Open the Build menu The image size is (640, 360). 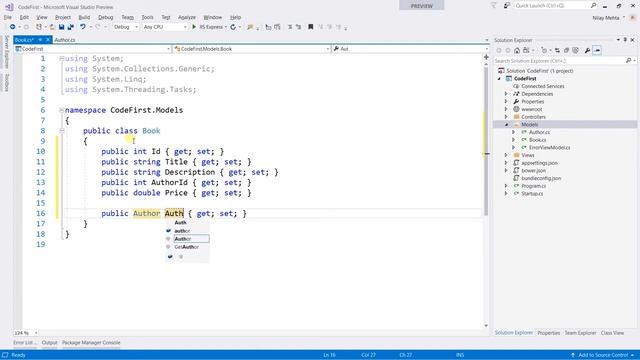pos(84,17)
